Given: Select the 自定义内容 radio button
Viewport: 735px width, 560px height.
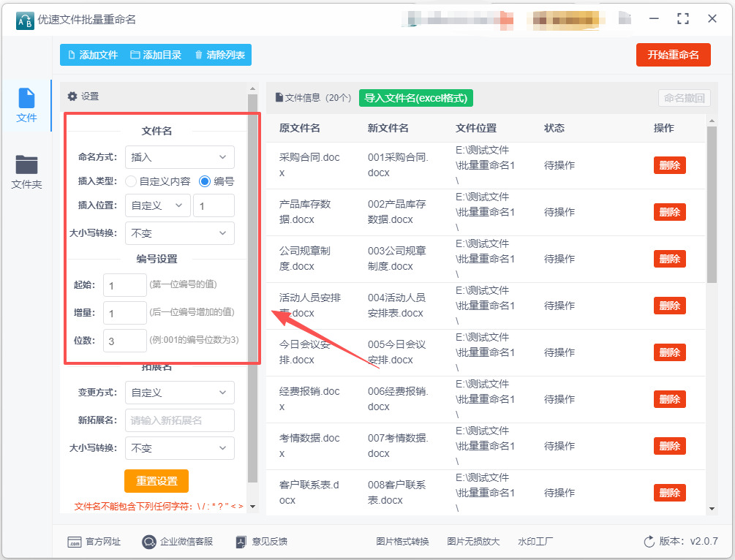Looking at the screenshot, I should 131,181.
